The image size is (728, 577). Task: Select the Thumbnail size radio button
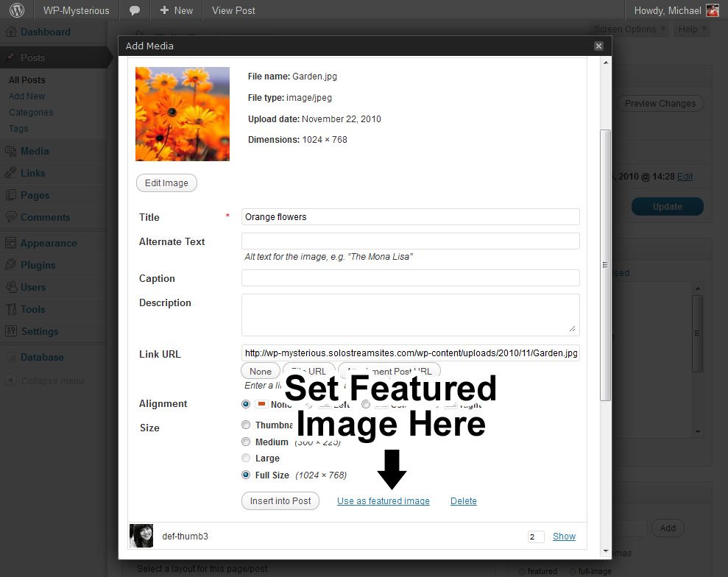tap(246, 425)
